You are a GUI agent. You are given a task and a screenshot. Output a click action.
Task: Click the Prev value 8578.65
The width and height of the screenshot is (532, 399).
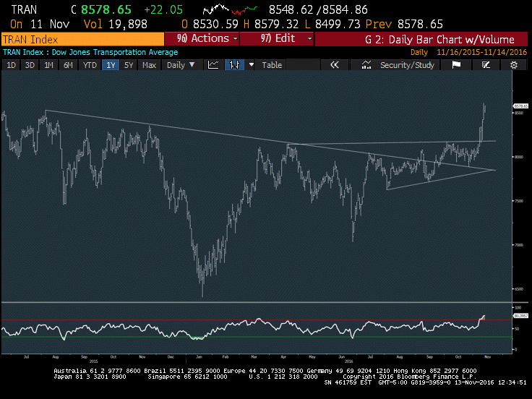click(x=420, y=24)
